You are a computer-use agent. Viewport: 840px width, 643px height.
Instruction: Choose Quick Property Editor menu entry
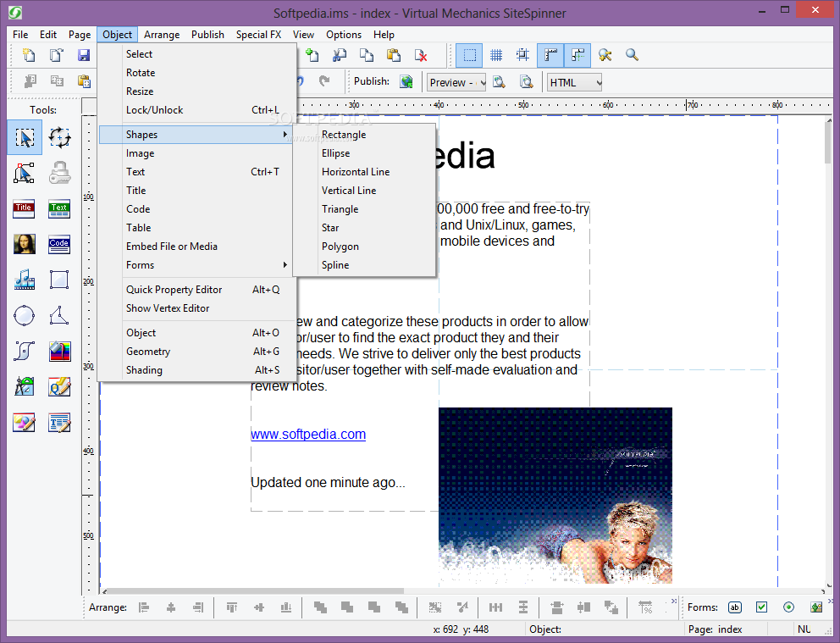[196, 290]
